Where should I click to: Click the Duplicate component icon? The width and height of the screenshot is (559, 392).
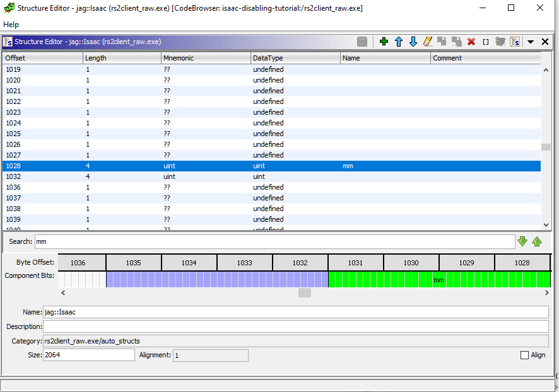click(x=442, y=42)
